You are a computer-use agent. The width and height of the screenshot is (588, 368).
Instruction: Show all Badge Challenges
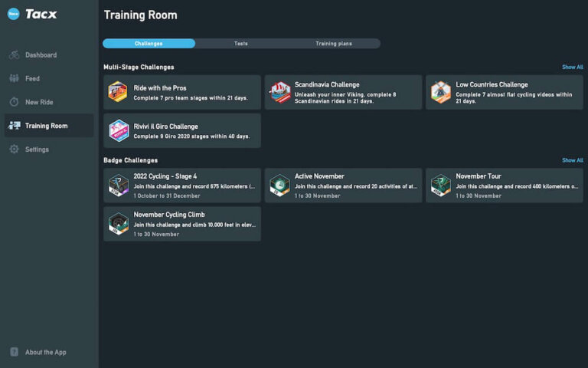pyautogui.click(x=572, y=160)
